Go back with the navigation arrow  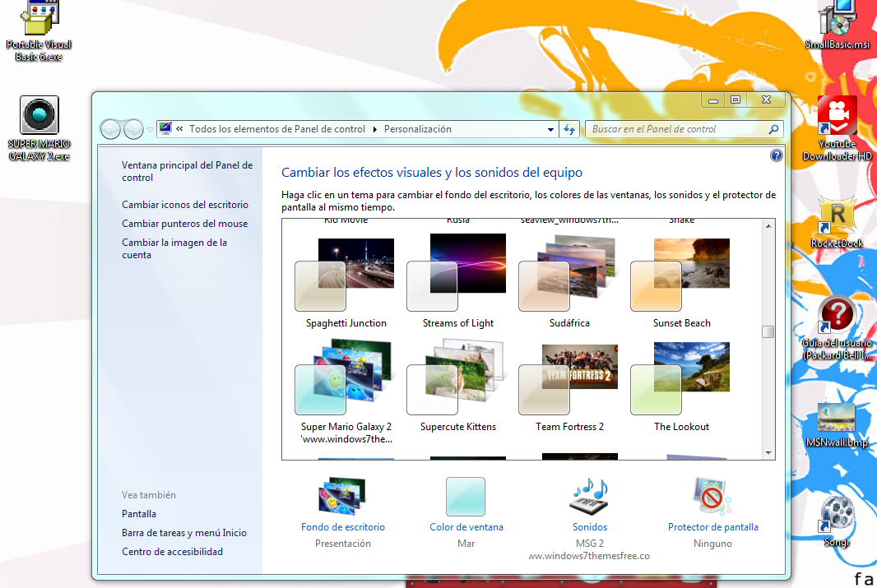(x=111, y=130)
